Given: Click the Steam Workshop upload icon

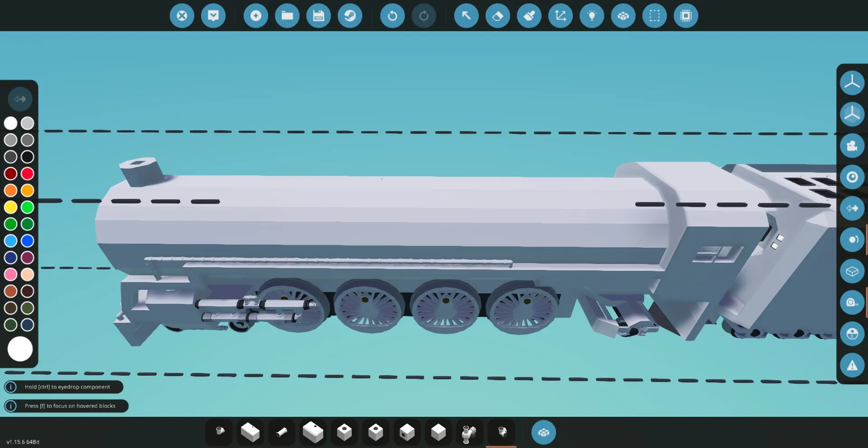Looking at the screenshot, I should pyautogui.click(x=350, y=16).
